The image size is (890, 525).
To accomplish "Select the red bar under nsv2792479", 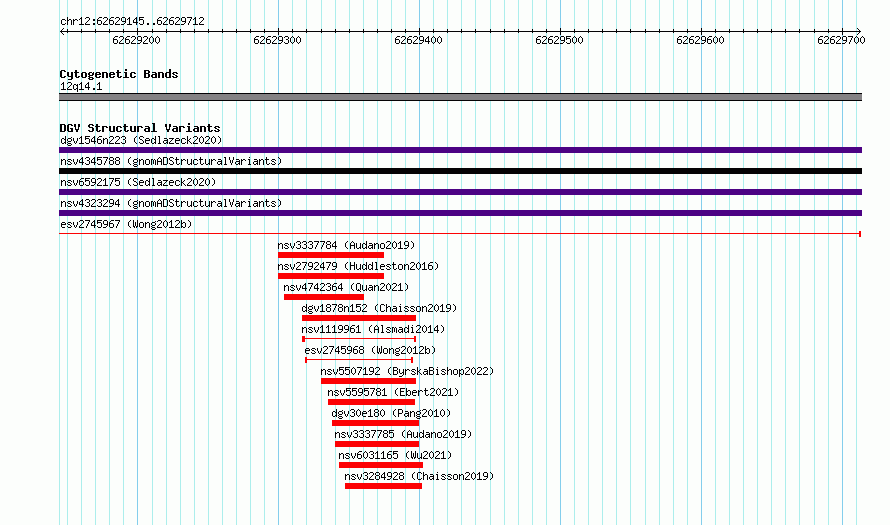I will pyautogui.click(x=331, y=276).
